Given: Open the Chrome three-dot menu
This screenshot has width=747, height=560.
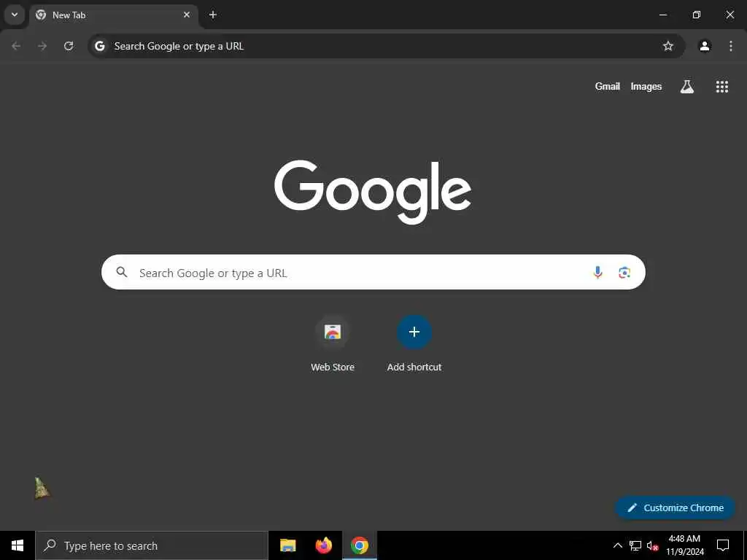Looking at the screenshot, I should pyautogui.click(x=730, y=46).
